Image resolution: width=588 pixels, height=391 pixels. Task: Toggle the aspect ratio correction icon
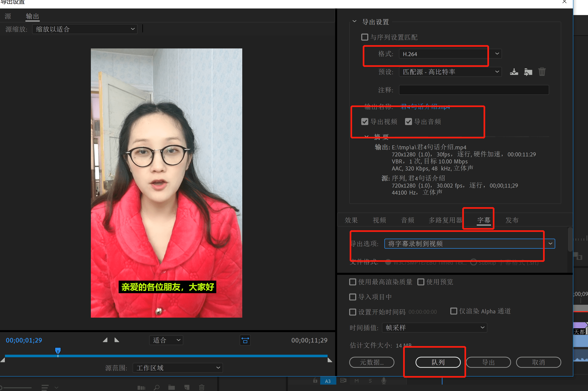pyautogui.click(x=245, y=340)
